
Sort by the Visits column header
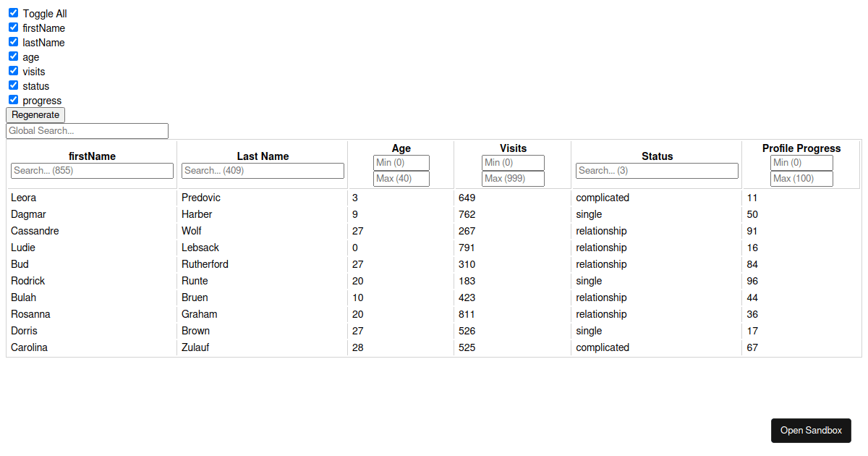513,148
